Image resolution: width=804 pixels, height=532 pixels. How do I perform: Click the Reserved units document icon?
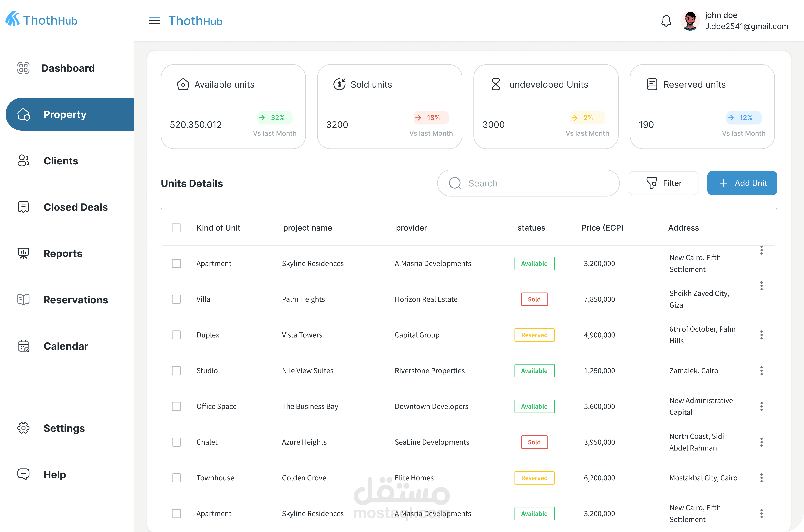(652, 84)
